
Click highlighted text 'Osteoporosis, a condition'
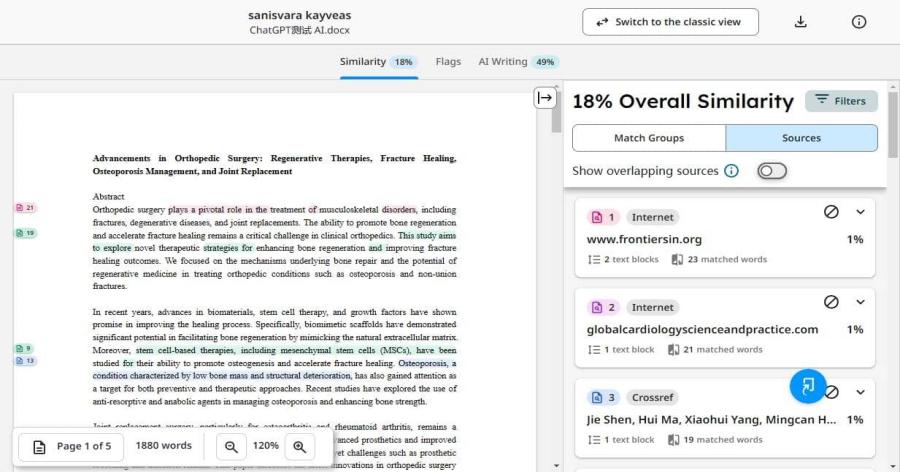coord(428,363)
